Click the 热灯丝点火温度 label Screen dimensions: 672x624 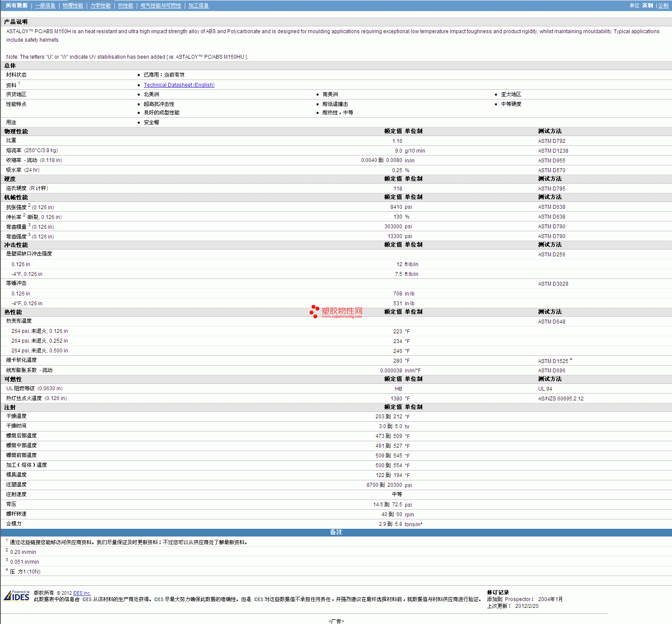click(x=37, y=398)
